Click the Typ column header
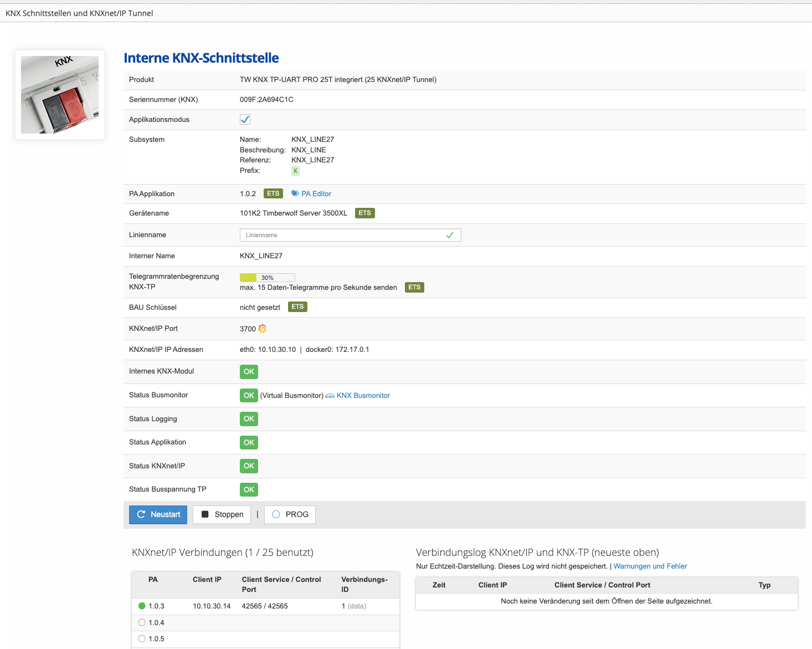Image resolution: width=812 pixels, height=649 pixels. tap(764, 585)
